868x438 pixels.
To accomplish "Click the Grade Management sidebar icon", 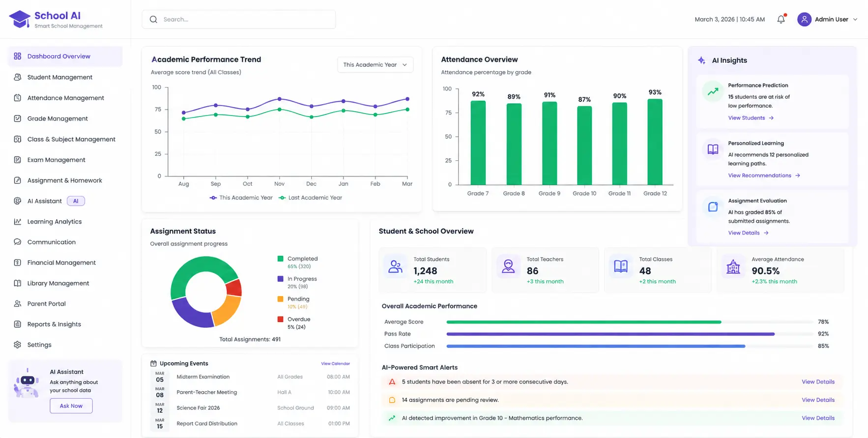I will click(x=18, y=118).
